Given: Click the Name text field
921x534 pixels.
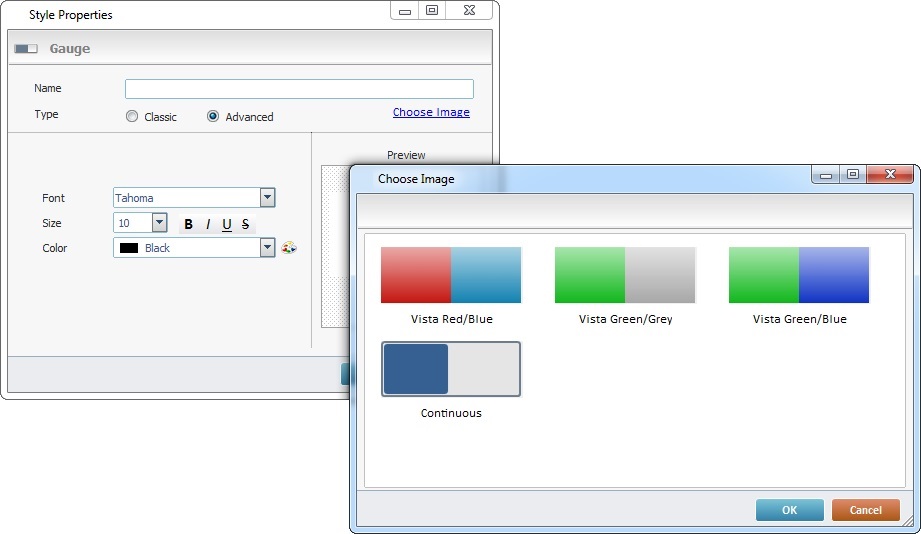Looking at the screenshot, I should [x=299, y=89].
